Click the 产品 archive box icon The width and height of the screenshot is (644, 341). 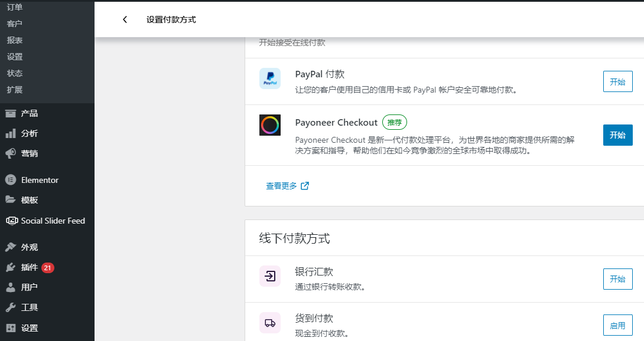tap(11, 114)
